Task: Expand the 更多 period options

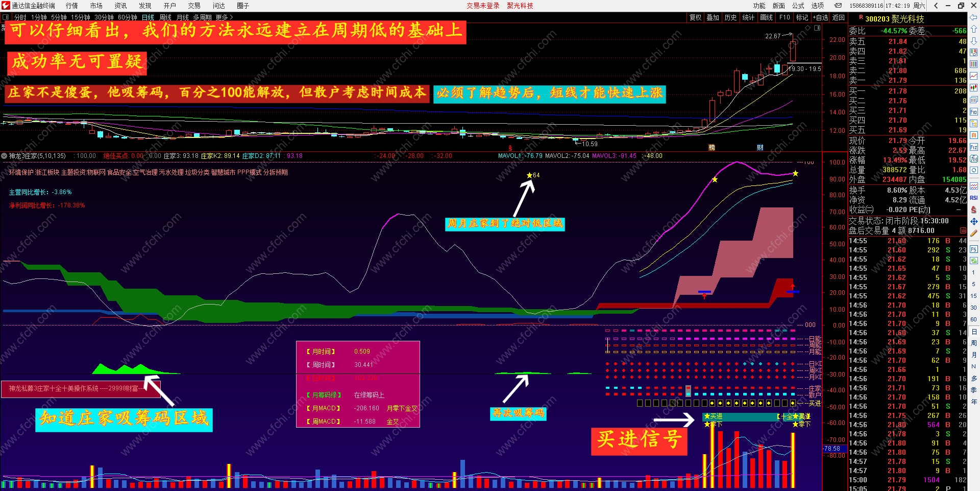Action: point(224,17)
